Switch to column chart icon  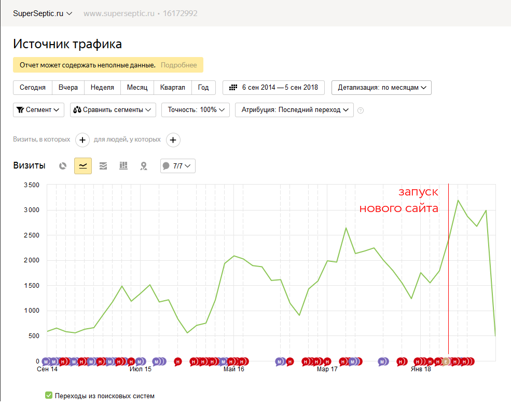click(x=123, y=166)
